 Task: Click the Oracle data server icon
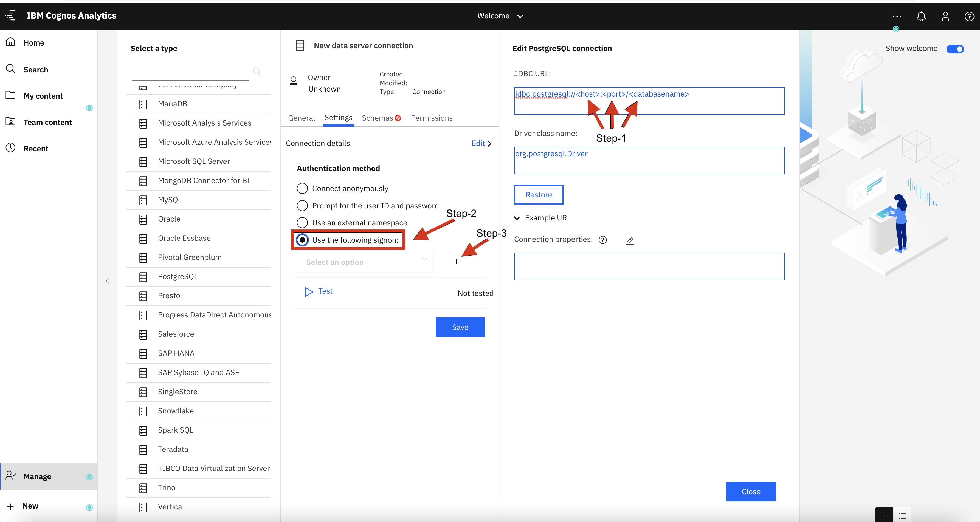click(x=143, y=219)
